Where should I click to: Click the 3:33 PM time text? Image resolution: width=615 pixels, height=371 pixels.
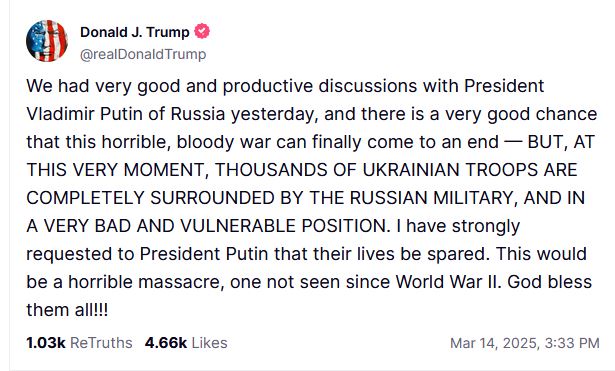pos(572,343)
